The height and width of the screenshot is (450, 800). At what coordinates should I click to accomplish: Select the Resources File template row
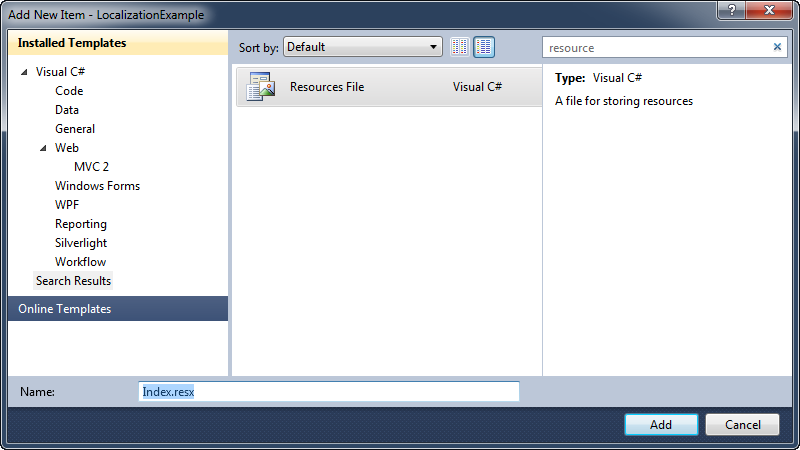tap(389, 87)
